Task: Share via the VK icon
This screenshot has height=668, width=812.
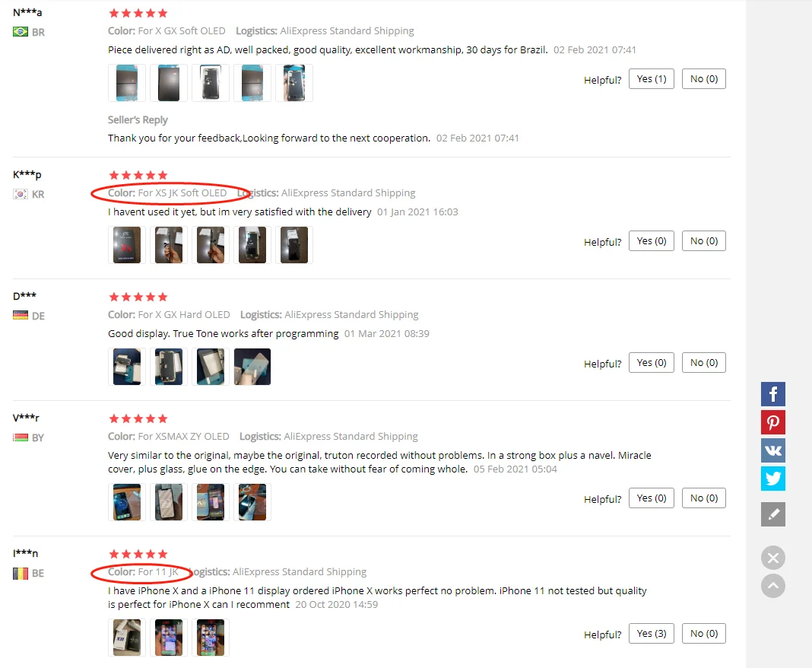Action: [772, 450]
